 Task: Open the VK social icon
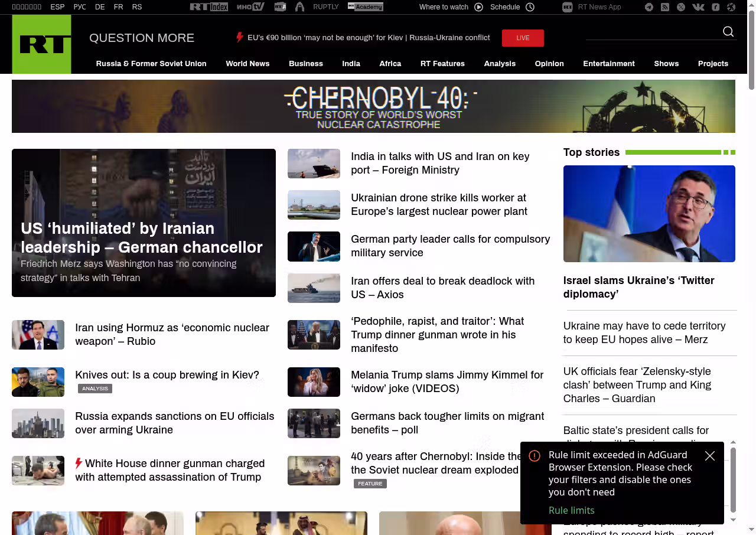[x=698, y=7]
